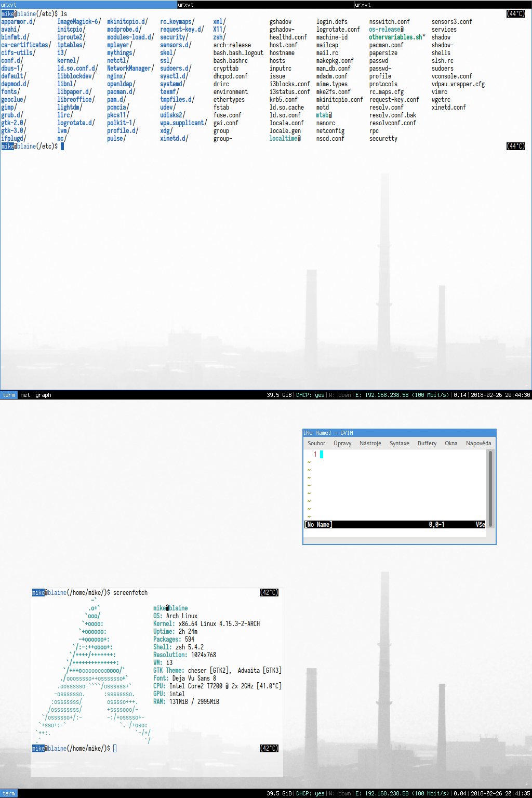Switch to the rightmost urxvt tab

[x=443, y=5]
